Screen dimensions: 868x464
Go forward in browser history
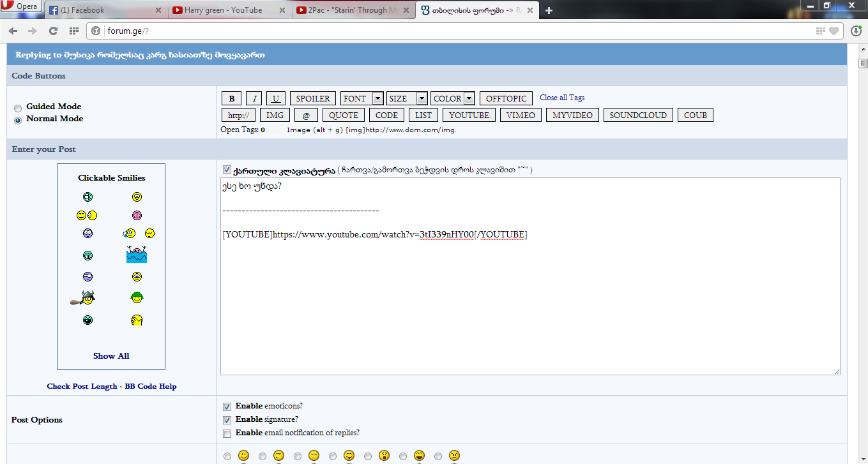33,31
